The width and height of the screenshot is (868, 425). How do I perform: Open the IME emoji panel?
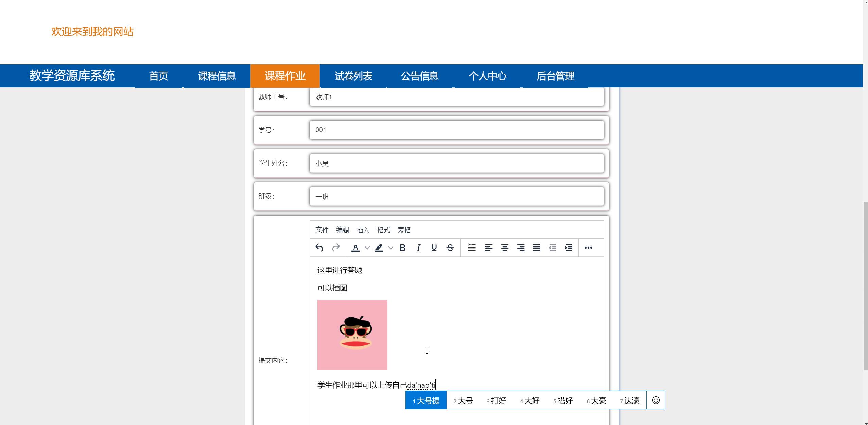coord(656,400)
